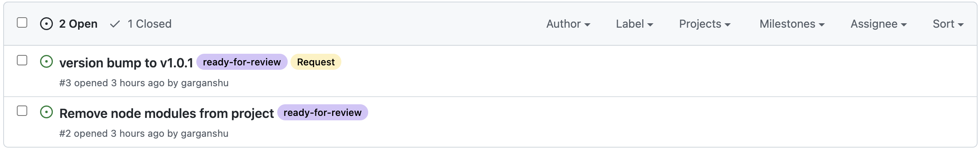Viewport: 980px width, 150px height.
Task: Open the Author filter dropdown
Action: 568,24
